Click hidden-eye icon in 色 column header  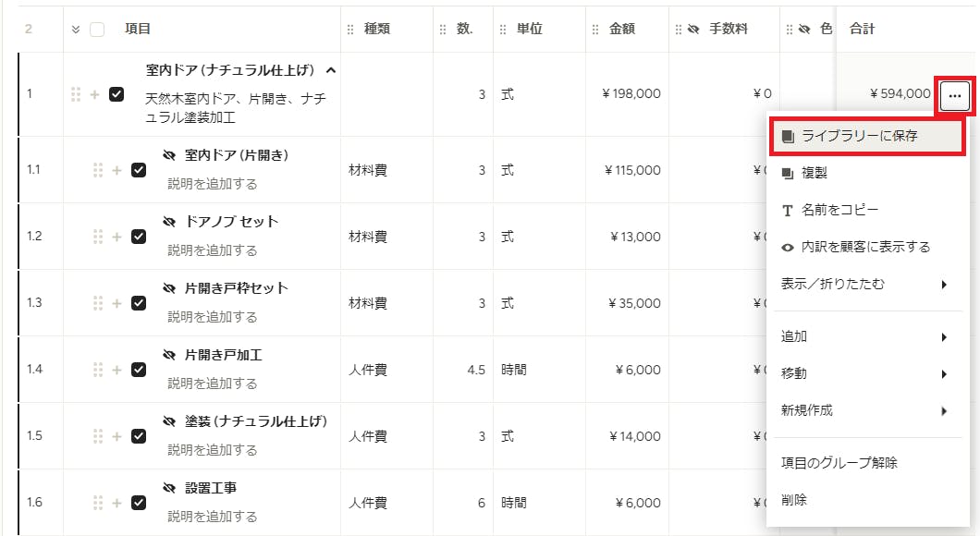point(804,30)
